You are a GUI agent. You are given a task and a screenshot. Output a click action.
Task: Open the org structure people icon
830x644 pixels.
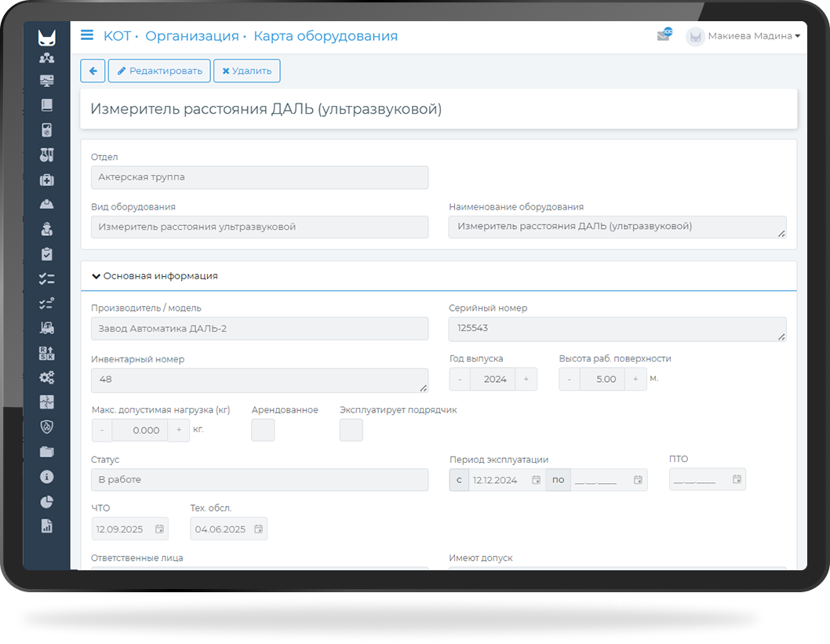(x=46, y=58)
